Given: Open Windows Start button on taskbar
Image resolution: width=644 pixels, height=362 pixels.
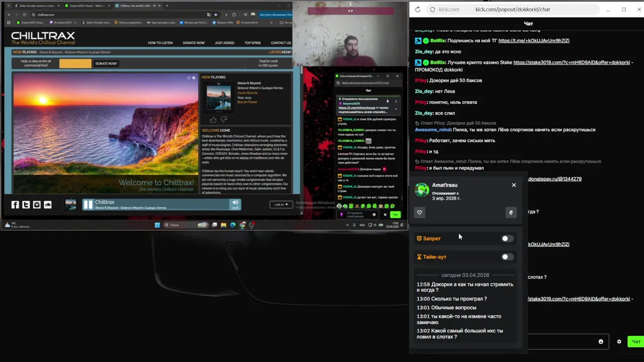Looking at the screenshot, I should 157,225.
